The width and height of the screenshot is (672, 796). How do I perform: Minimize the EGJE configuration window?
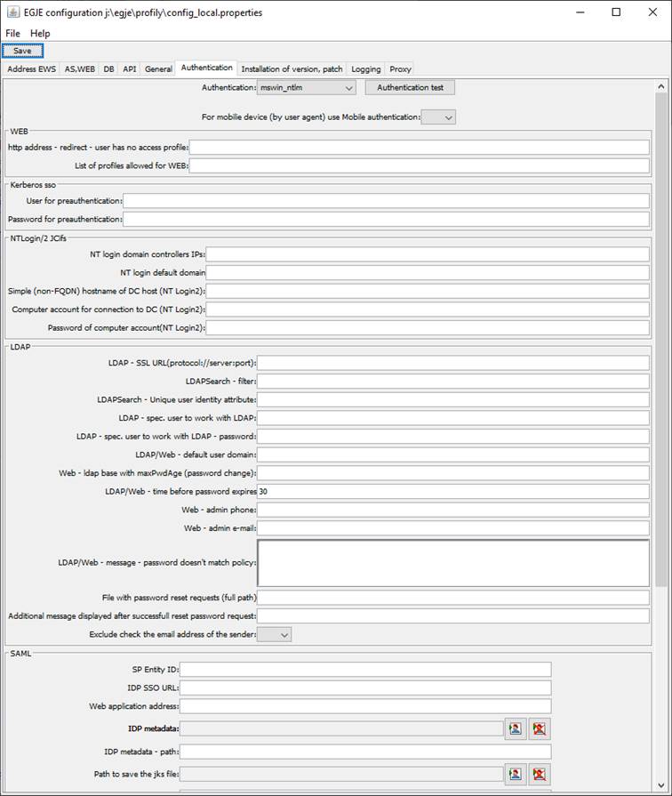[580, 12]
